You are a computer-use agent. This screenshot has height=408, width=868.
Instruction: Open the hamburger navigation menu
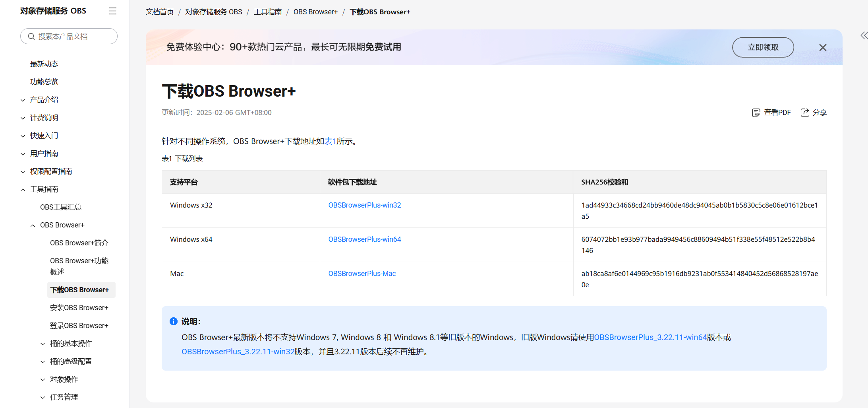(112, 11)
